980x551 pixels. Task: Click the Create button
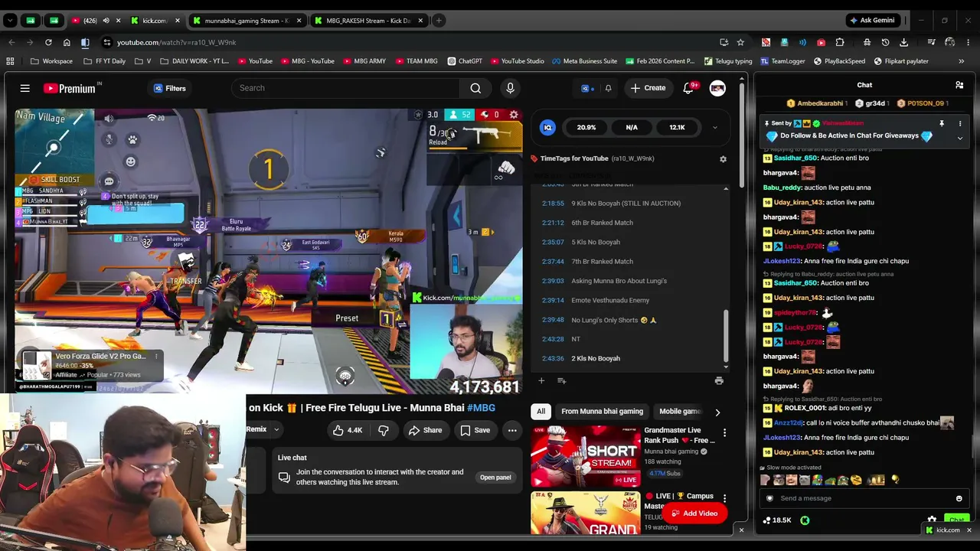648,88
